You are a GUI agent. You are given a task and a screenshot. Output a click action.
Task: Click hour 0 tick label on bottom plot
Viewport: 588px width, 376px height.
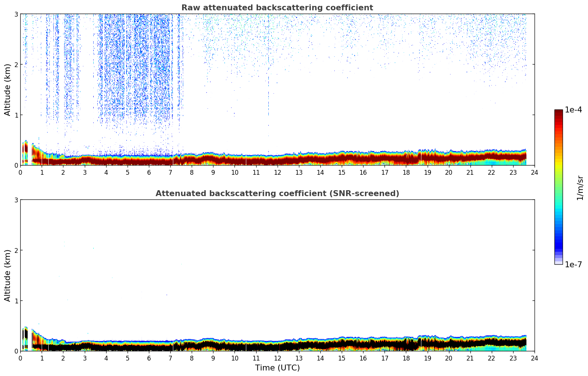(20, 358)
